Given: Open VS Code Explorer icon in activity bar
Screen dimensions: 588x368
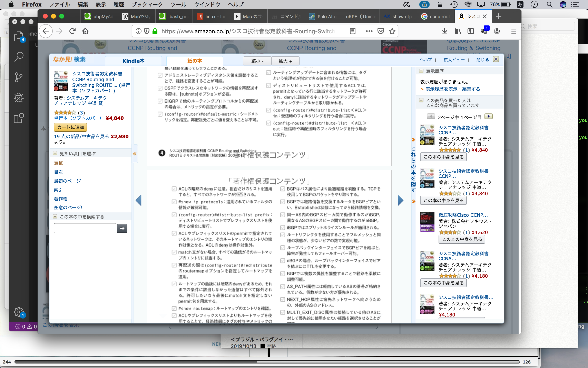Looking at the screenshot, I should pyautogui.click(x=19, y=37).
